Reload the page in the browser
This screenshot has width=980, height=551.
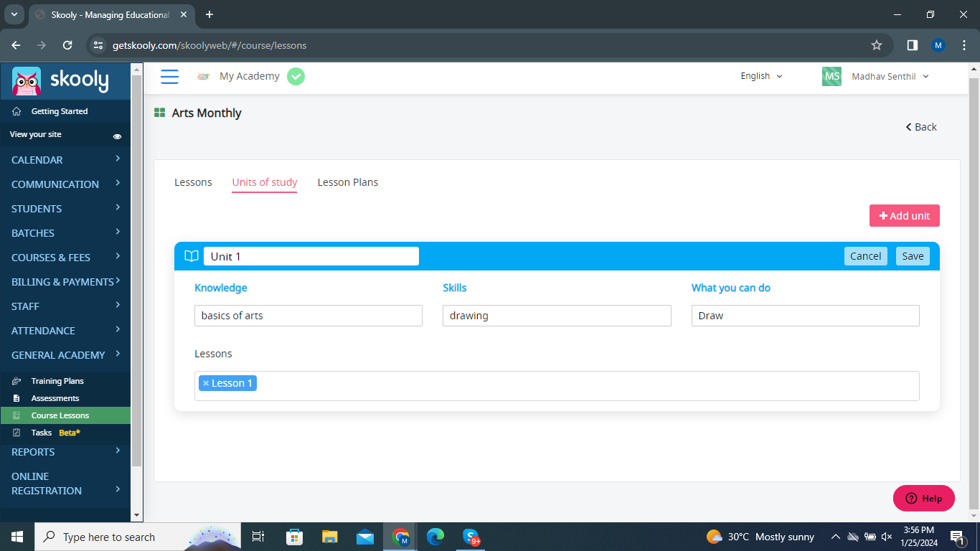67,45
